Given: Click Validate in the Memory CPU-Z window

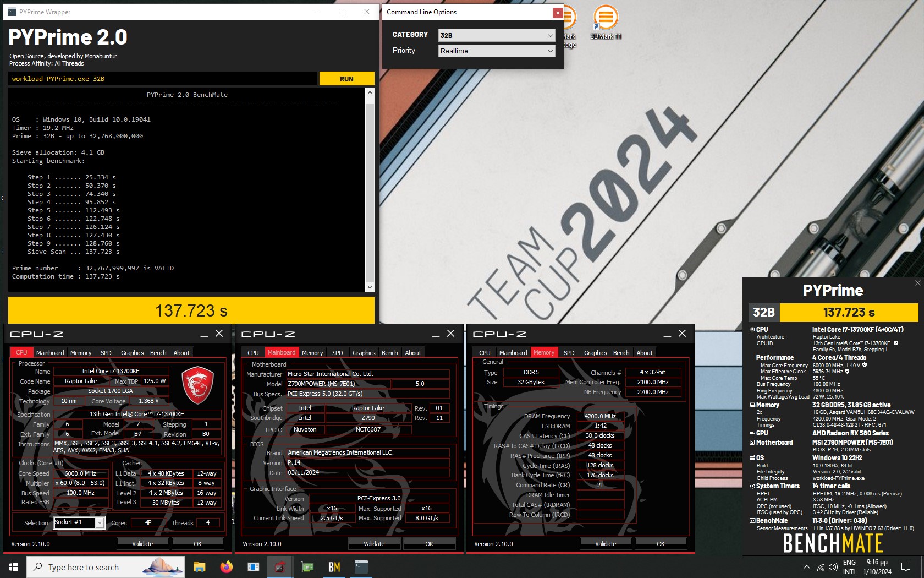Looking at the screenshot, I should [606, 544].
